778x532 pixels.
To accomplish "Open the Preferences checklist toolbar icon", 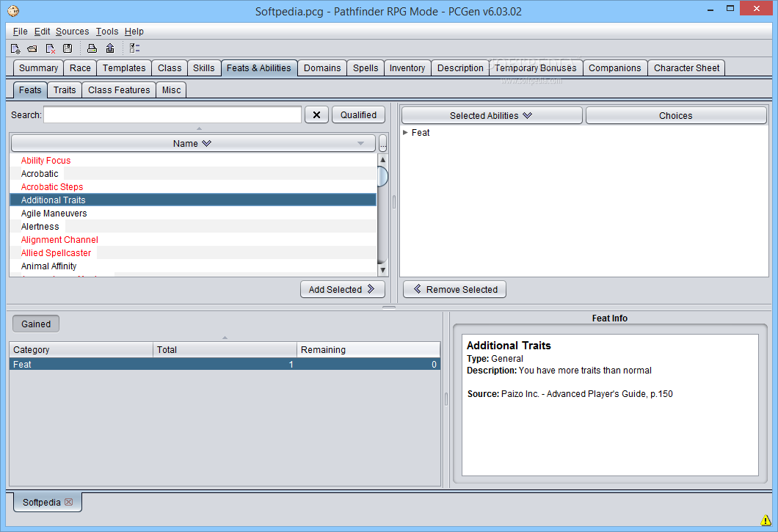I will (x=134, y=48).
